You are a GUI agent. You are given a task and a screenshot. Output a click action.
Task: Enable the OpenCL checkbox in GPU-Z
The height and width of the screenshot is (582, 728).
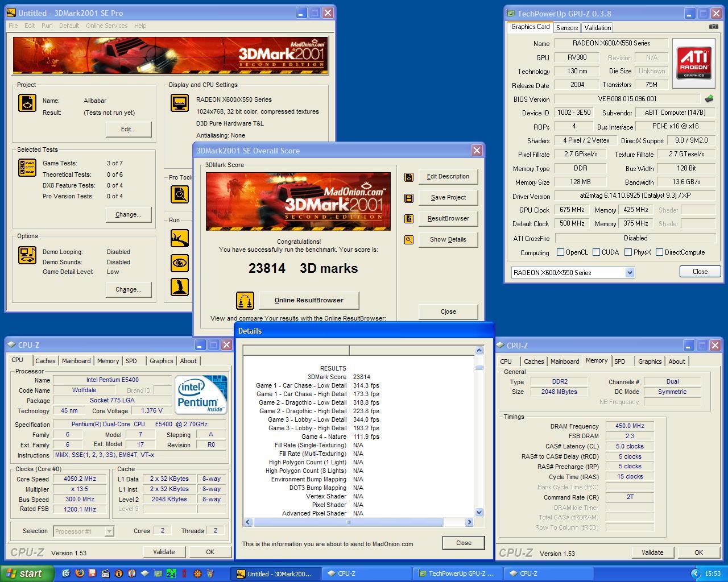tap(560, 252)
